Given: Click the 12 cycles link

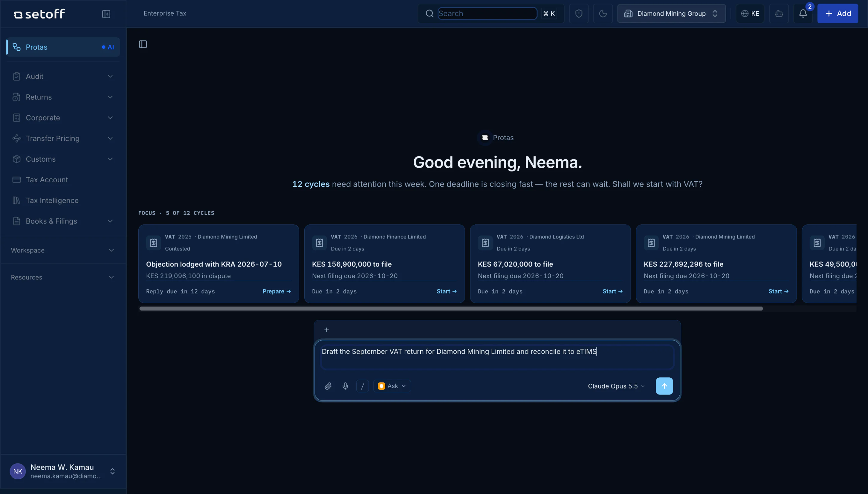Looking at the screenshot, I should click(311, 184).
